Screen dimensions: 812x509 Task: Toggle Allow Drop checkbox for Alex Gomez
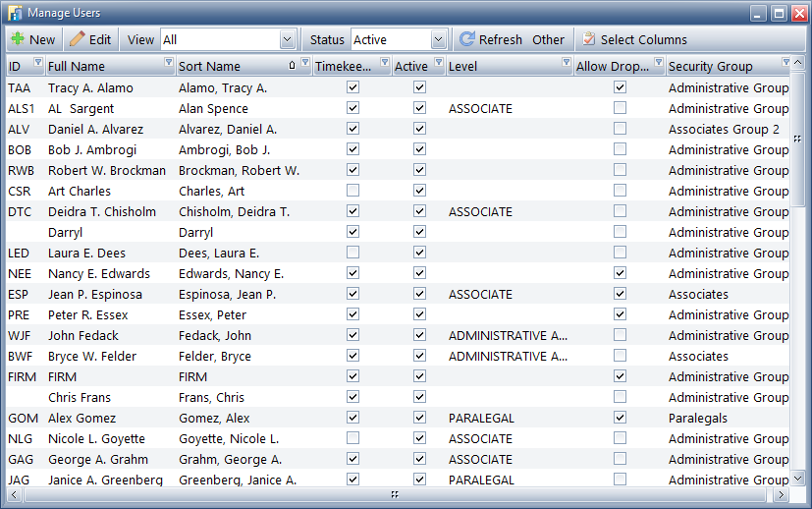click(620, 418)
